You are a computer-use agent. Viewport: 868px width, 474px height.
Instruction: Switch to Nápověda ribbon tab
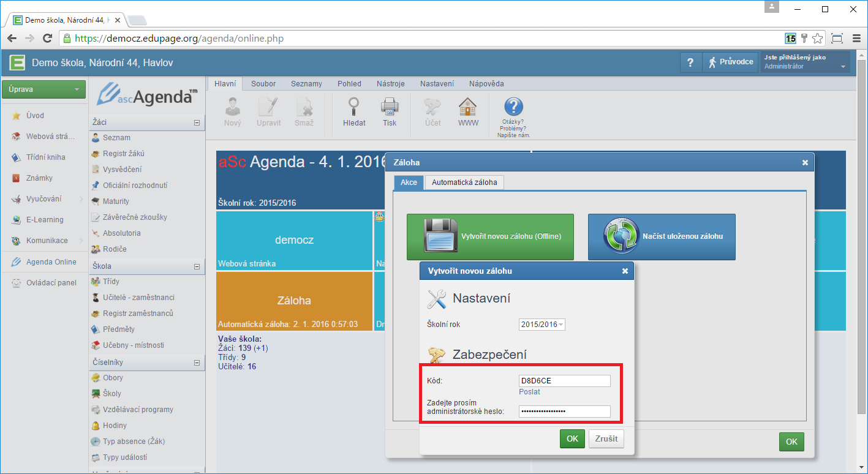click(x=486, y=84)
